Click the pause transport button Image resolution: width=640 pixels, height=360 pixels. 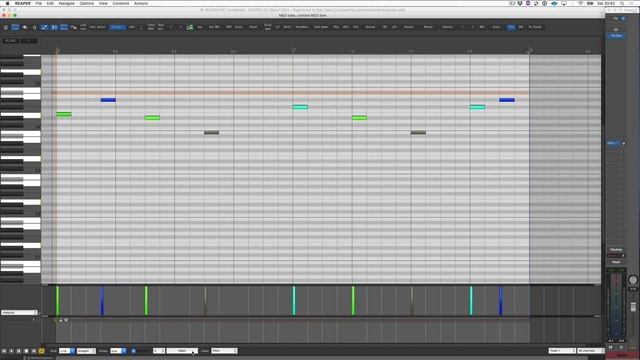19,351
